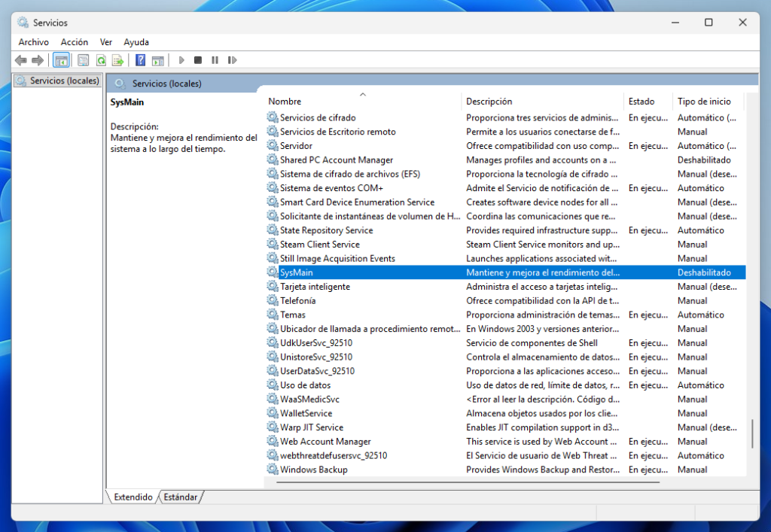
Task: Sort by the Descripción column header
Action: (x=543, y=101)
